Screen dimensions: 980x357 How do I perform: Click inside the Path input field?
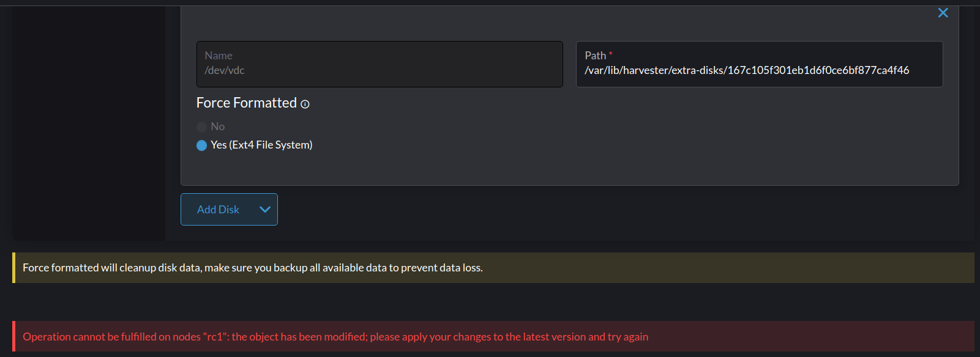pyautogui.click(x=759, y=70)
